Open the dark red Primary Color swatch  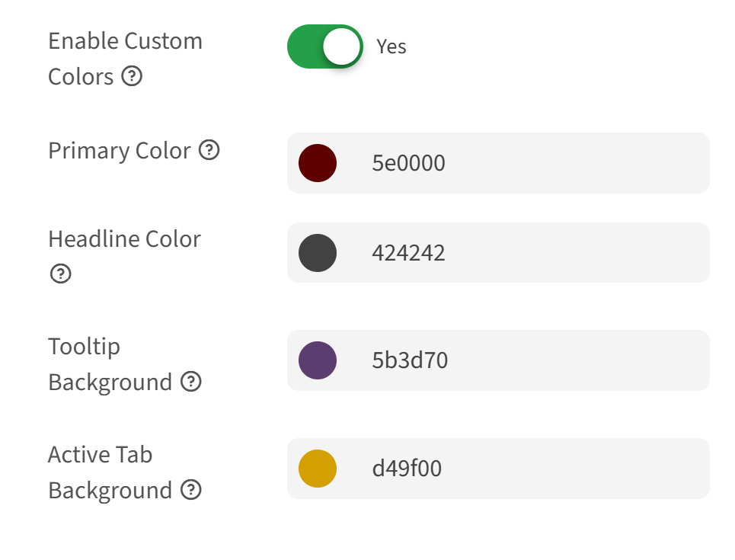point(317,162)
